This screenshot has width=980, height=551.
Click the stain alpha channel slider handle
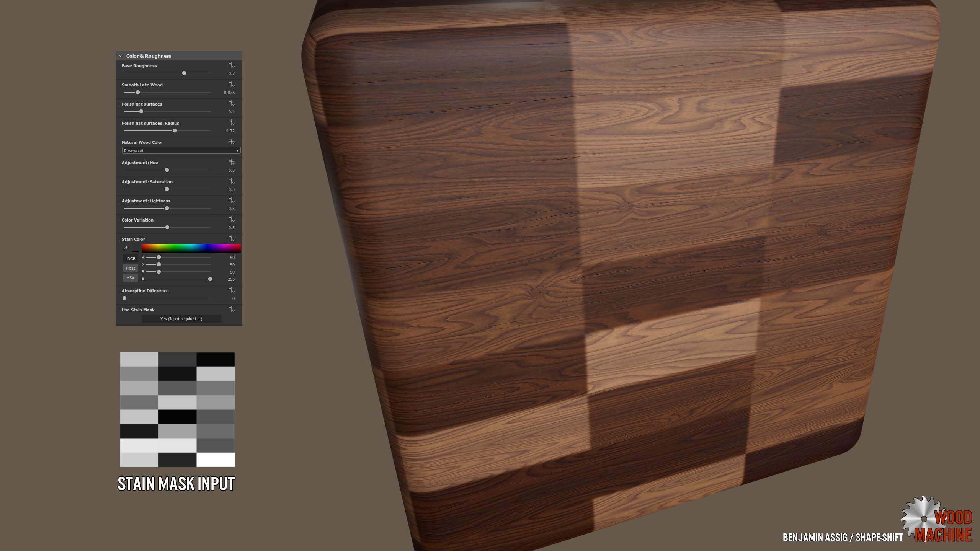pos(210,279)
